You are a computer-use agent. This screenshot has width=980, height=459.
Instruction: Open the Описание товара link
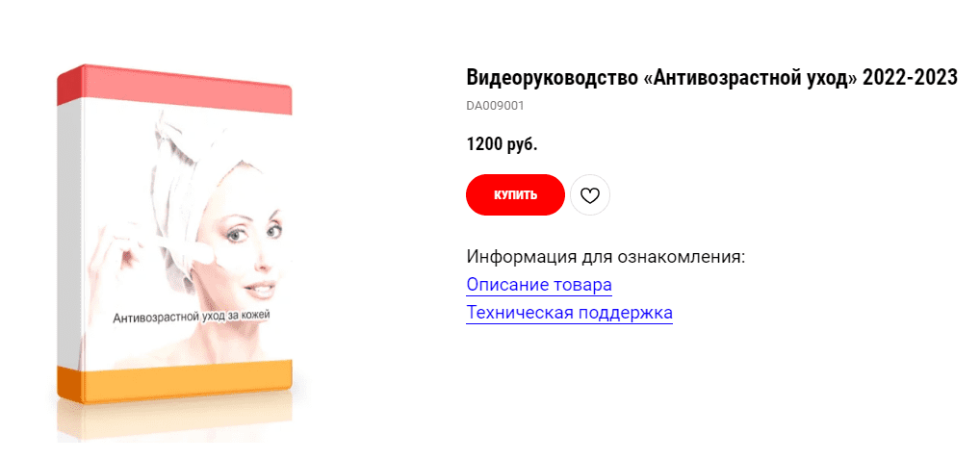click(539, 285)
